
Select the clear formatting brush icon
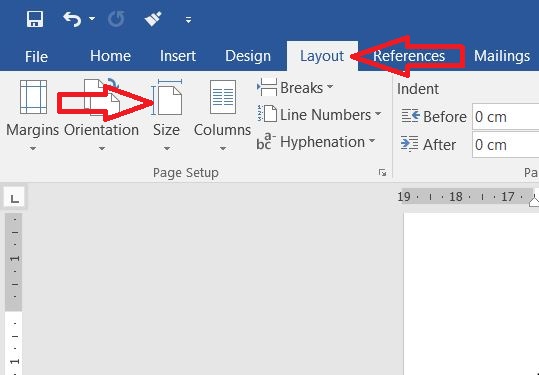click(x=153, y=19)
